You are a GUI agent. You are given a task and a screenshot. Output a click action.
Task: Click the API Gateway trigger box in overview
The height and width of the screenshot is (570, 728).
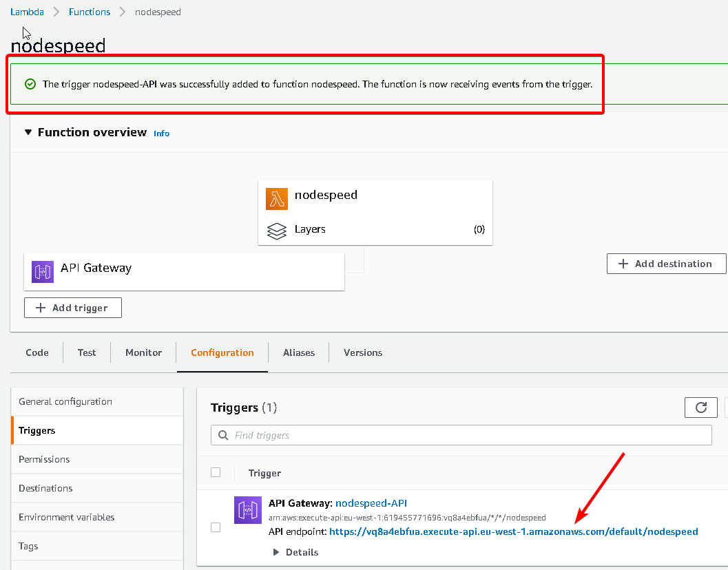click(x=185, y=272)
